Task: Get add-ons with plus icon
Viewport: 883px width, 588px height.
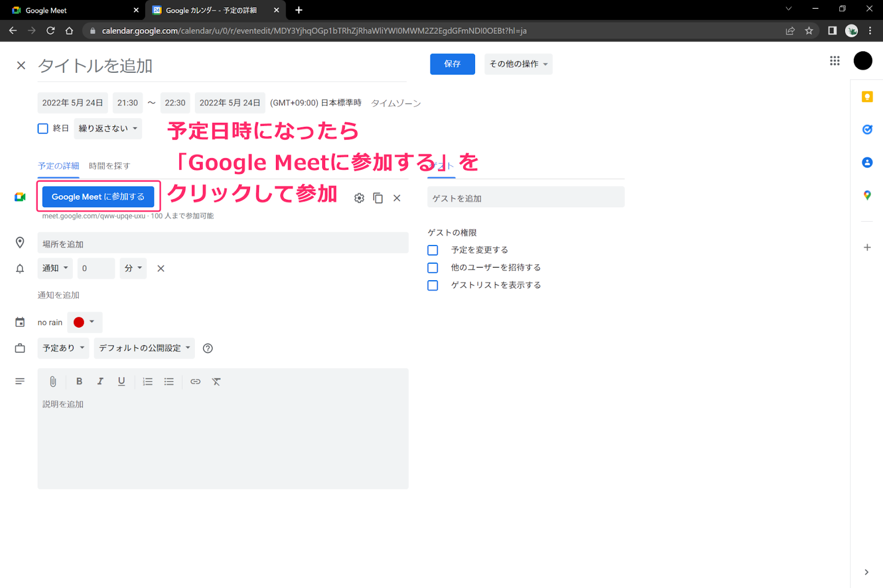Action: [867, 248]
